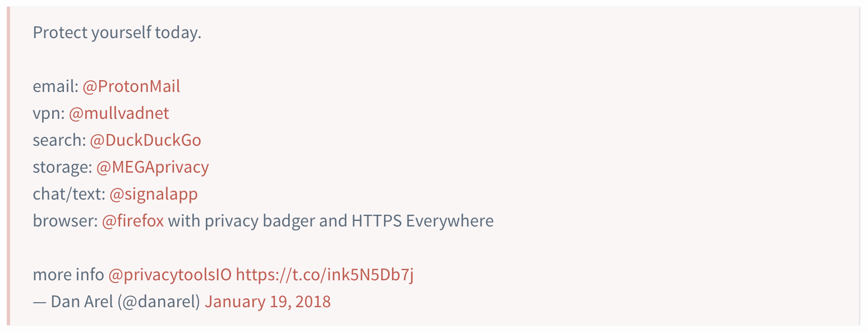Visit the @DuckDuckGo profile link

(145, 140)
